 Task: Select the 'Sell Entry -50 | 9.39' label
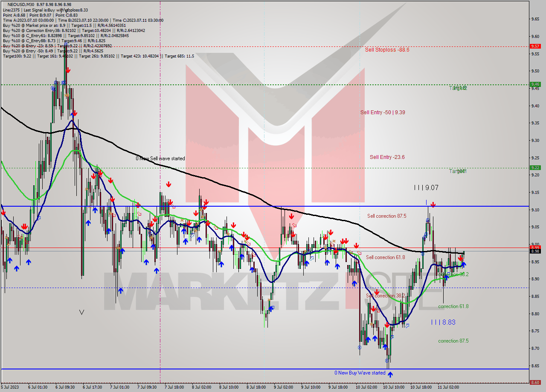point(383,112)
